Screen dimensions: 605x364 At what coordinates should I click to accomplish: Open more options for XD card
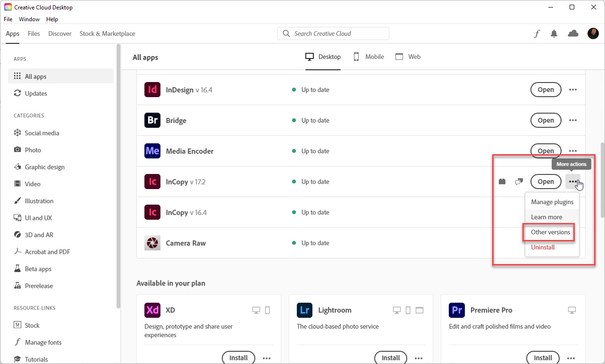(267, 358)
